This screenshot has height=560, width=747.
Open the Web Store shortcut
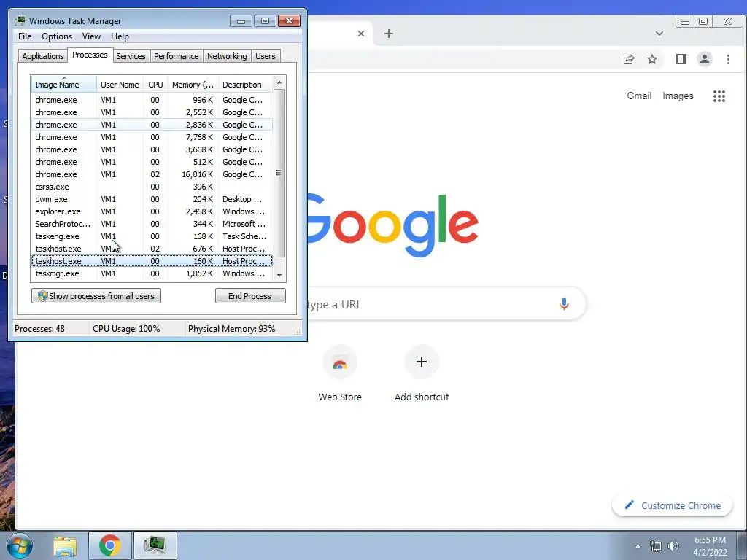[340, 374]
